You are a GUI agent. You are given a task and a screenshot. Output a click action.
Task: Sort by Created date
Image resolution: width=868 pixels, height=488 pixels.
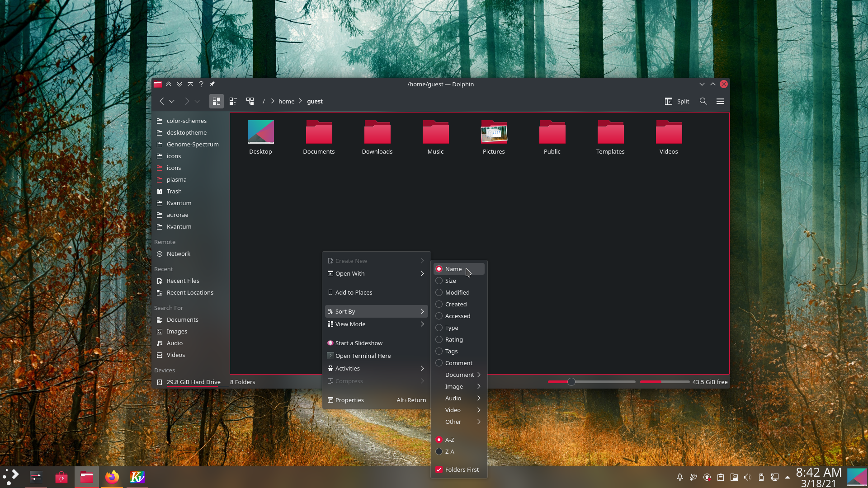(459, 304)
